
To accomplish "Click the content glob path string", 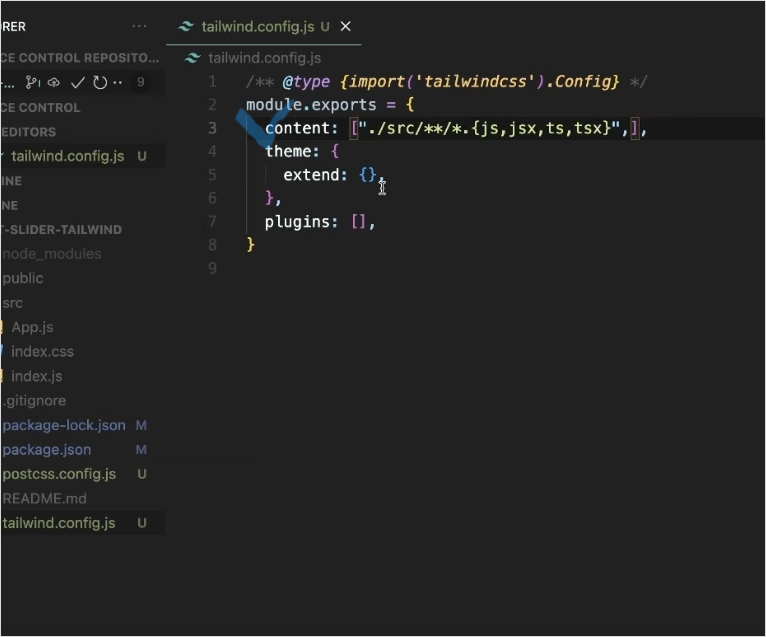I will click(489, 128).
